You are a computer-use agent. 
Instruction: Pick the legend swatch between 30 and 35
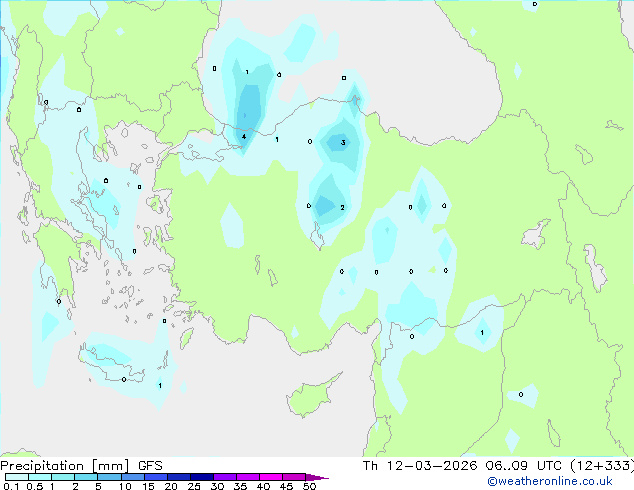(x=224, y=477)
